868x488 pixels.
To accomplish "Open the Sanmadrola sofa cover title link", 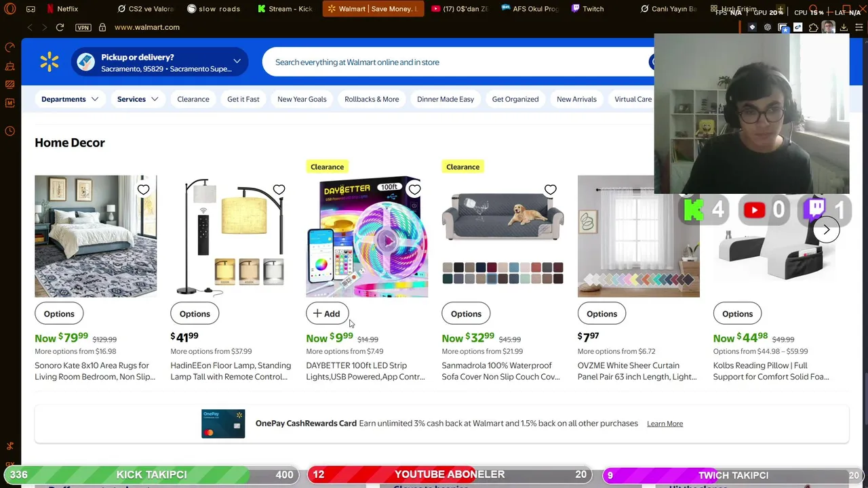I will pos(501,371).
